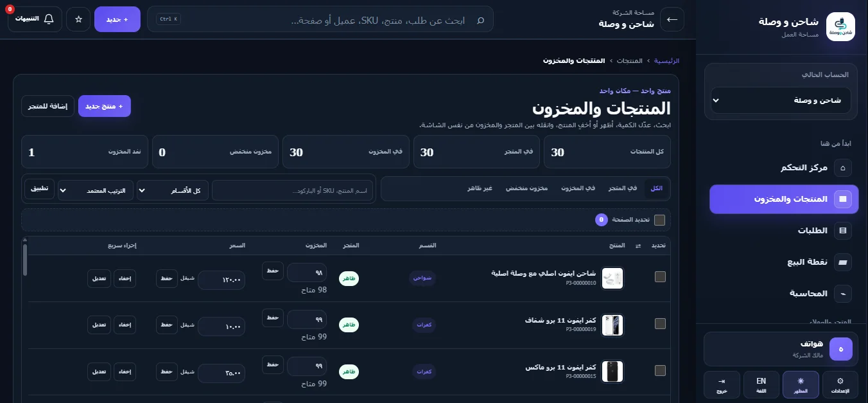The image size is (868, 403).
Task: Open the كل الأقسام categories dropdown
Action: click(x=173, y=191)
